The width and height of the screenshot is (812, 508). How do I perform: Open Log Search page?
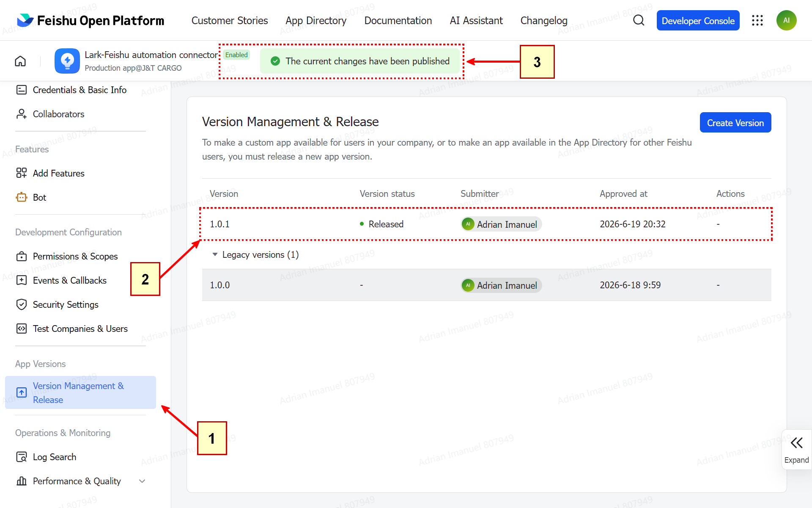(55, 457)
